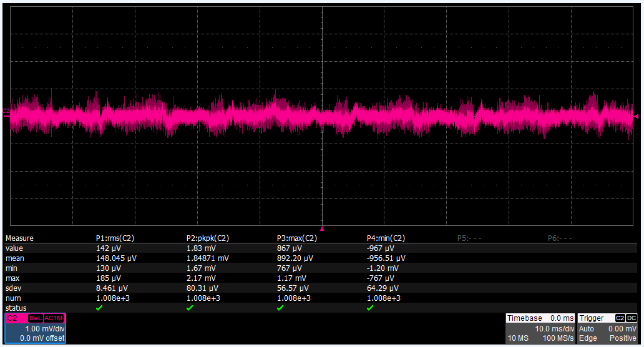The height and width of the screenshot is (347, 644).
Task: Open the Trigger descriptor box
Action: pyautogui.click(x=608, y=328)
